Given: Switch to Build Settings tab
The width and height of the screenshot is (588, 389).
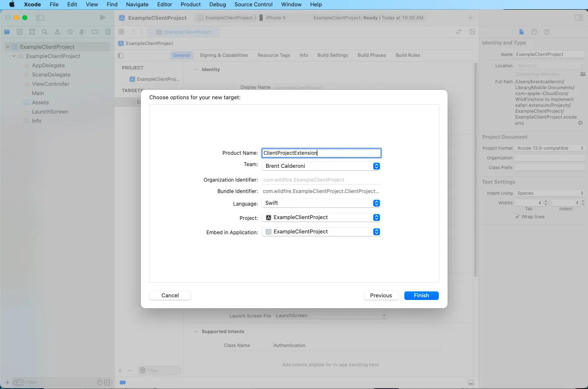Looking at the screenshot, I should (x=333, y=55).
